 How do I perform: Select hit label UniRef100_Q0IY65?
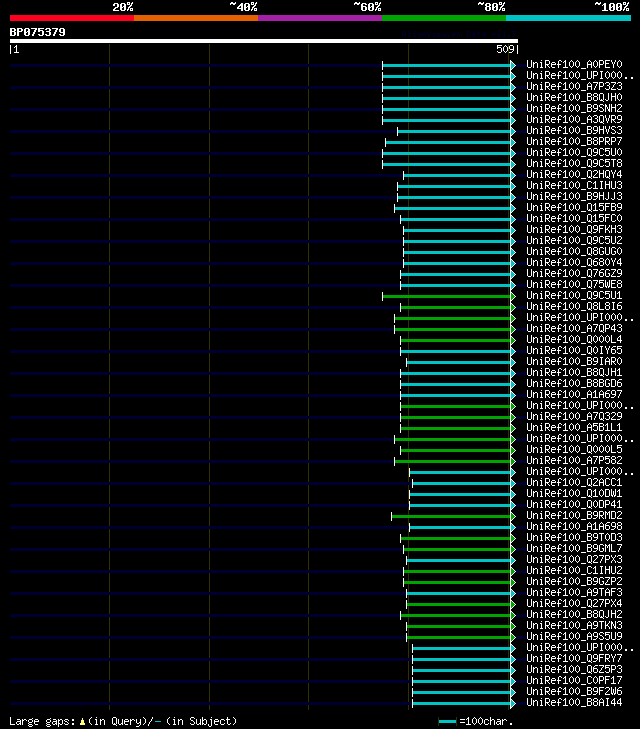pos(574,351)
